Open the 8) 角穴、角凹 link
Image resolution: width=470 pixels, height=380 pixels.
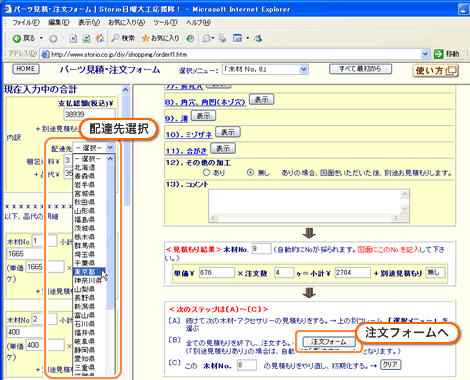[205, 102]
